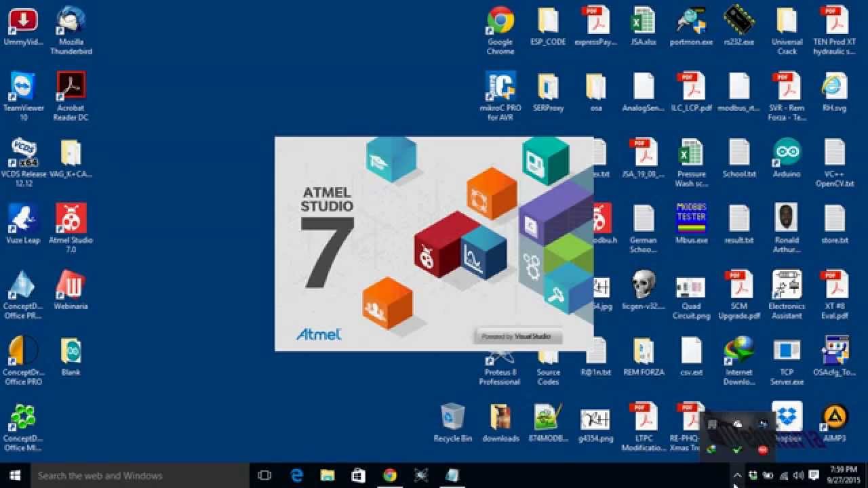Image resolution: width=868 pixels, height=488 pixels.
Task: Open the SCM Upgrade.pdf file
Action: (738, 295)
